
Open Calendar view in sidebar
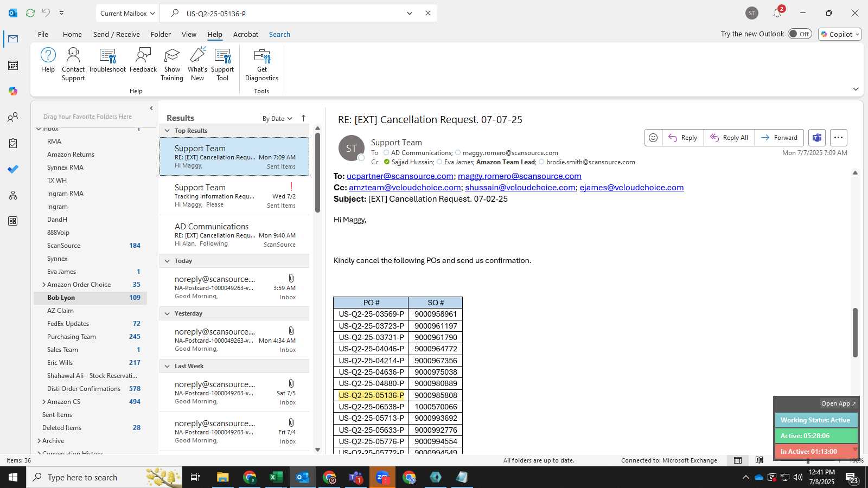[x=13, y=65]
